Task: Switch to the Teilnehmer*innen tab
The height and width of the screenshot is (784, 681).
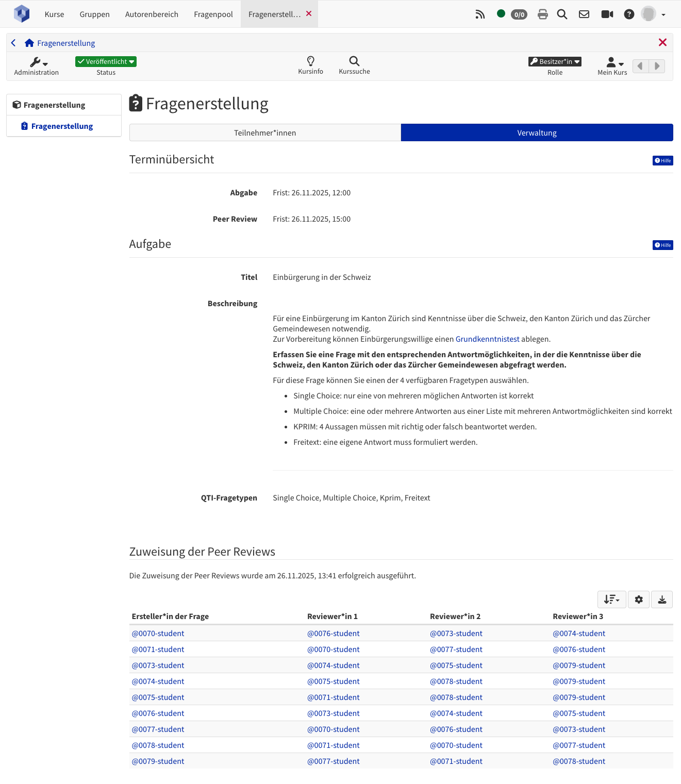Action: coord(265,133)
